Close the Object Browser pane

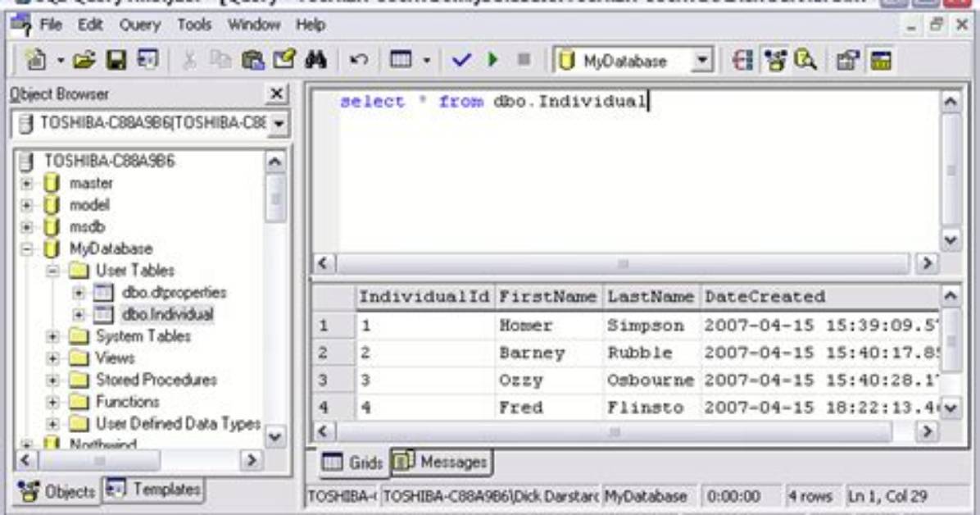[x=275, y=93]
